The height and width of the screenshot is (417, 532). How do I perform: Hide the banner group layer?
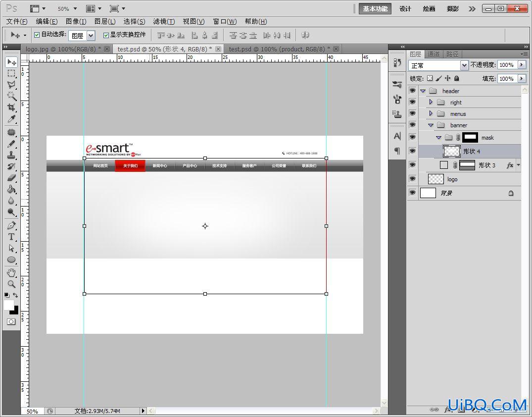(412, 125)
